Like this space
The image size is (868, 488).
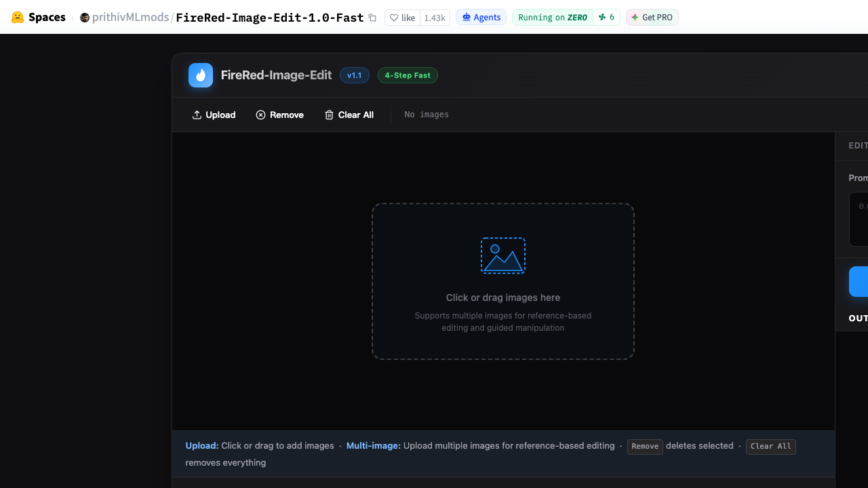(402, 18)
